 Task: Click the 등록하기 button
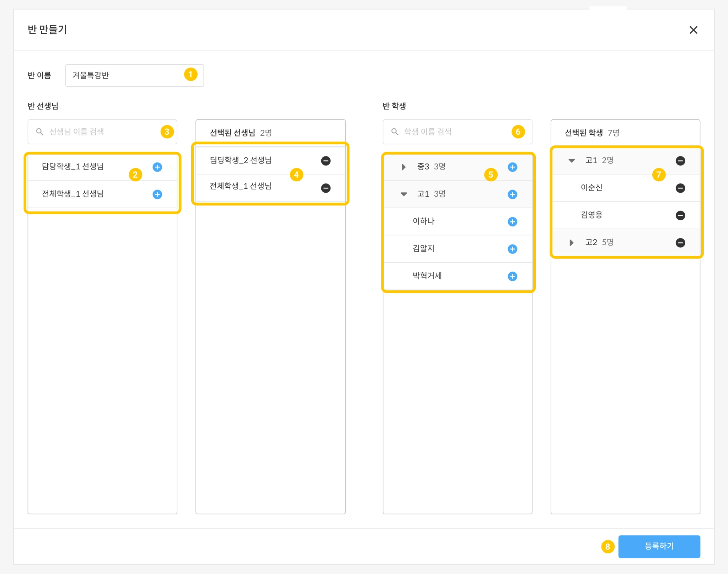pyautogui.click(x=659, y=546)
